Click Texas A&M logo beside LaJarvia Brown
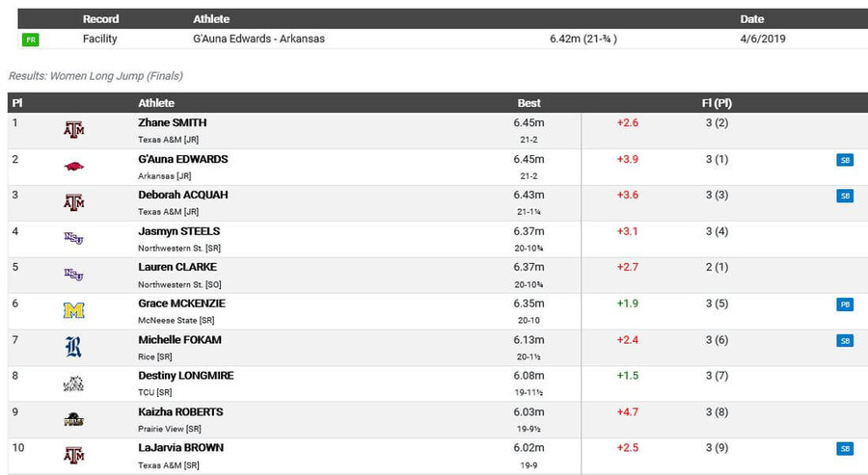The width and height of the screenshot is (868, 475). pos(73,455)
